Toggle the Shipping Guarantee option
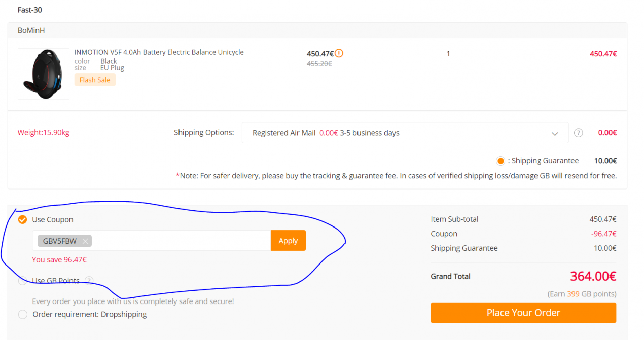 (500, 161)
